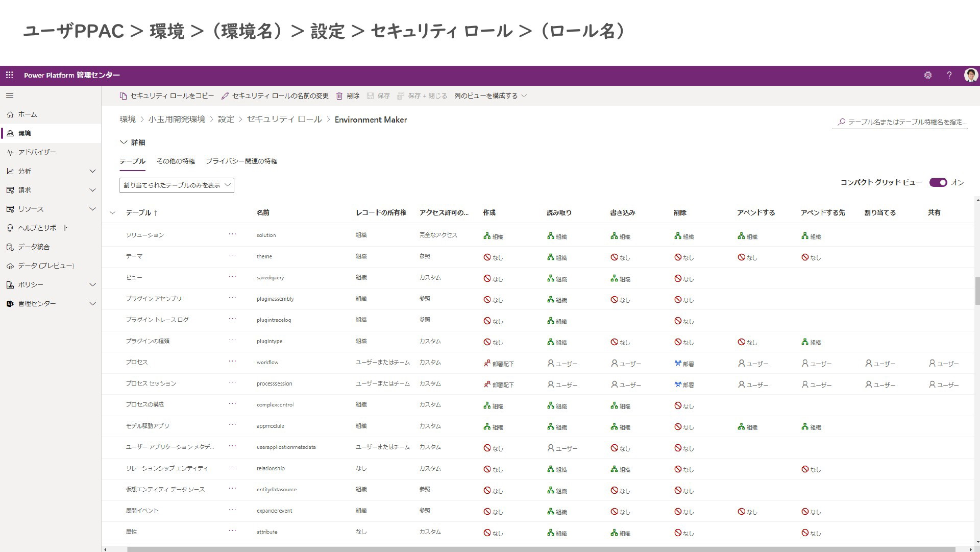Select the テーブル tab

point(132,161)
